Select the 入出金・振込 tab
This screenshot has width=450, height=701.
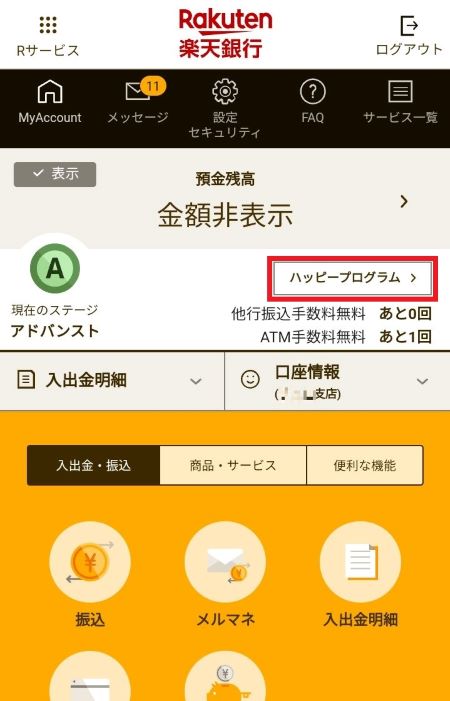coord(93,465)
